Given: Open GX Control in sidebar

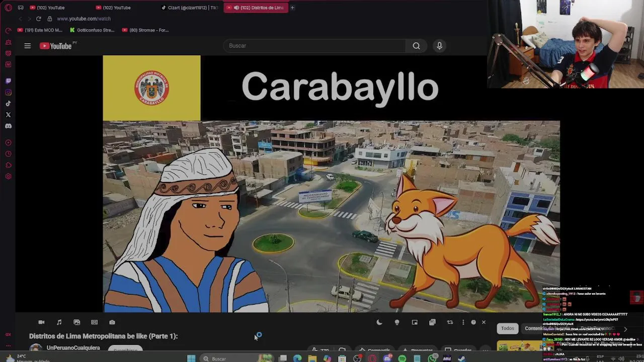Looking at the screenshot, I should tap(8, 31).
